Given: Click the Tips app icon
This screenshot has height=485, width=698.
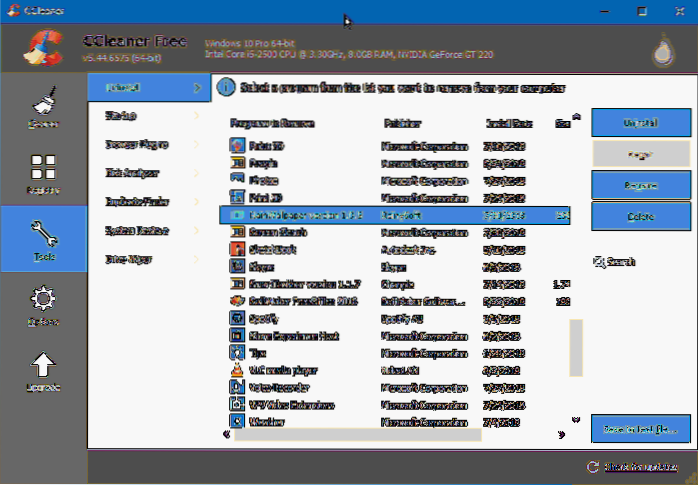Looking at the screenshot, I should pos(237,352).
